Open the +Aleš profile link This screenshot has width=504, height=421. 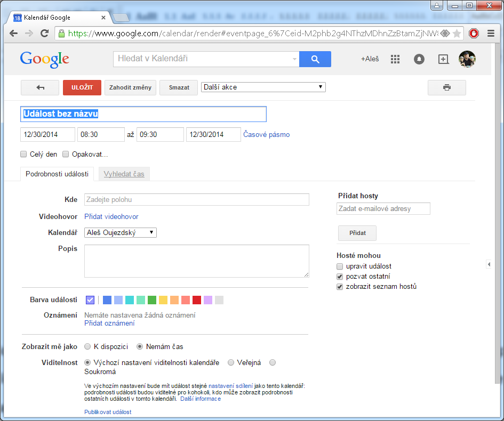[370, 59]
